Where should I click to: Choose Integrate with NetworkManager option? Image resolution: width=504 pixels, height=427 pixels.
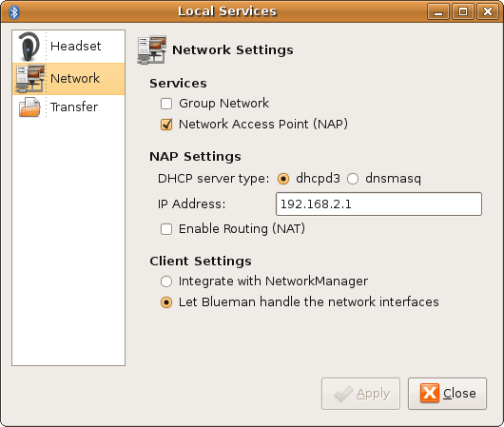(166, 281)
